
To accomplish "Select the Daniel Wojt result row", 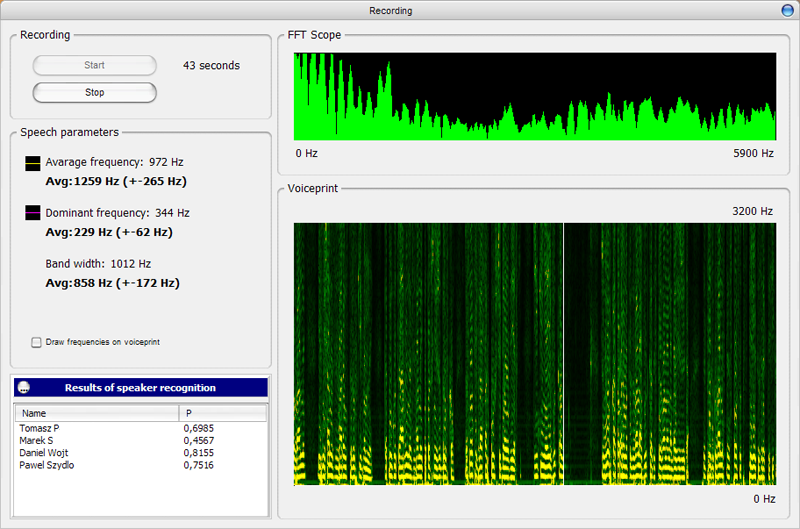I will [x=140, y=452].
